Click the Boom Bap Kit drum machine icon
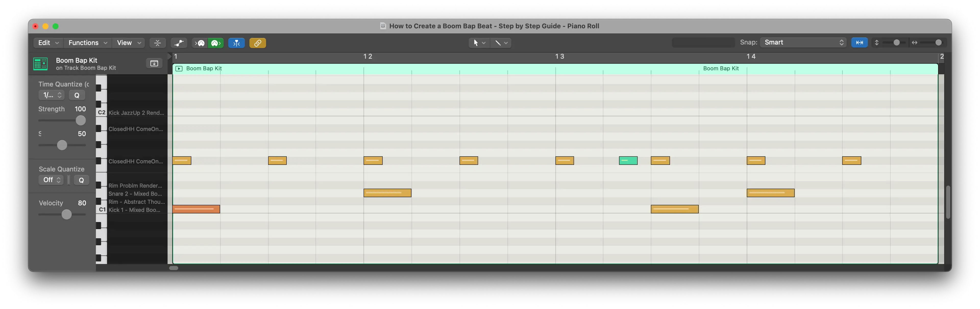Image resolution: width=980 pixels, height=309 pixels. [x=40, y=64]
